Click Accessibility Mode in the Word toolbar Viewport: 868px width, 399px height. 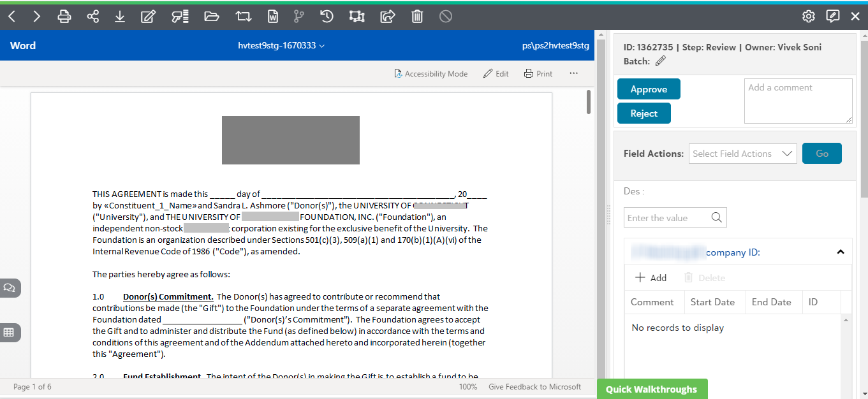click(430, 74)
